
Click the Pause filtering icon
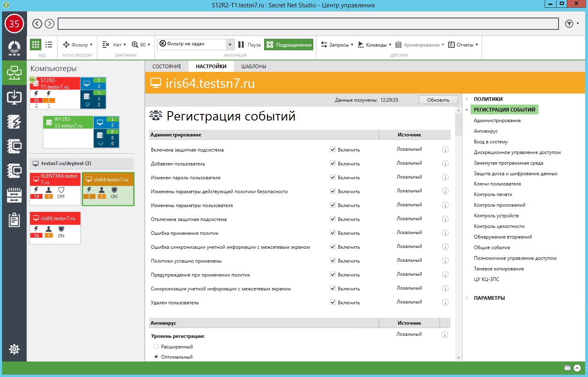pos(241,45)
